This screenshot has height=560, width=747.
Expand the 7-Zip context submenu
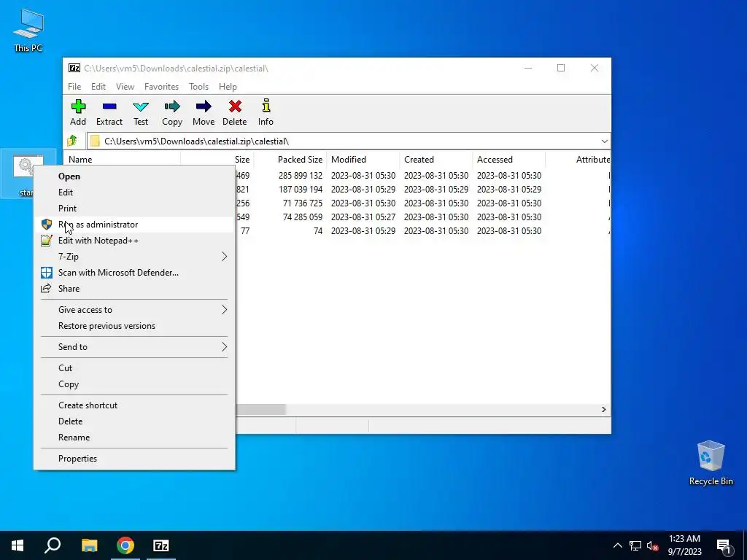tap(134, 257)
